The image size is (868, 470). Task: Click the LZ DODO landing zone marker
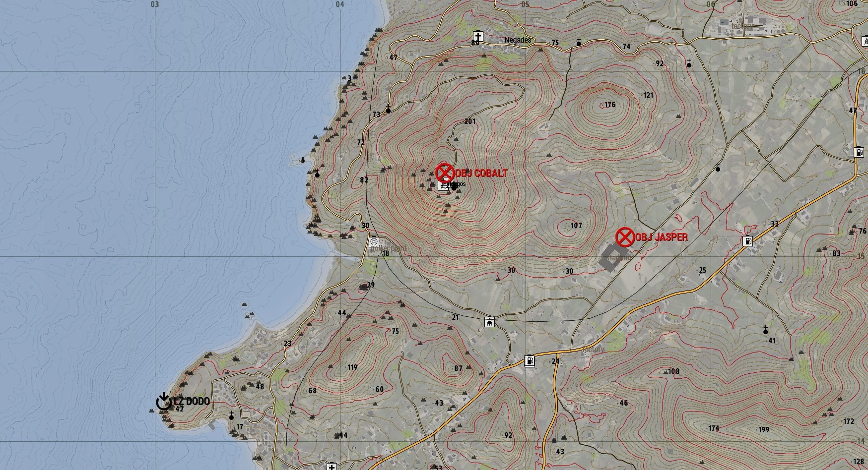tap(163, 401)
